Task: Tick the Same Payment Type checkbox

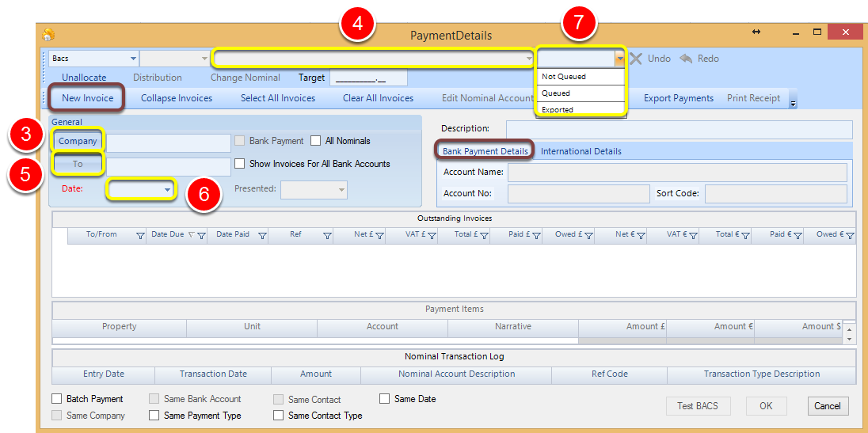Action: click(x=154, y=416)
